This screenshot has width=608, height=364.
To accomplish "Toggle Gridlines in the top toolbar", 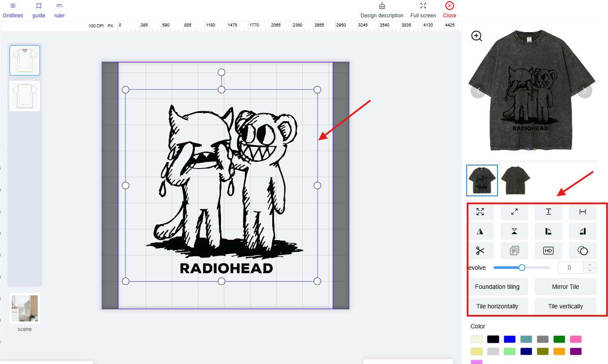I will 13,10.
